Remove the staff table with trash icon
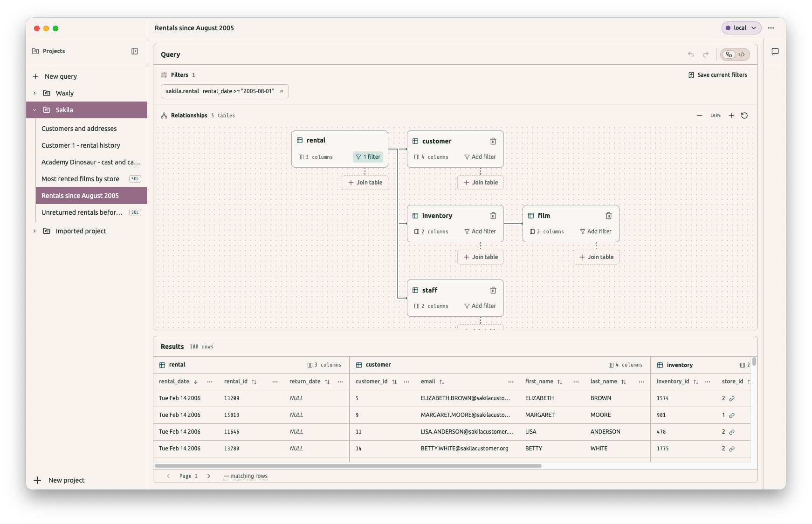 pyautogui.click(x=493, y=290)
